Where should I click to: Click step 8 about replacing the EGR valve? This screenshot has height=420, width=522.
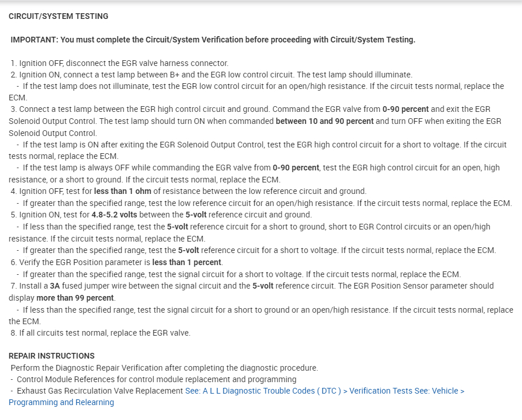[x=100, y=332]
